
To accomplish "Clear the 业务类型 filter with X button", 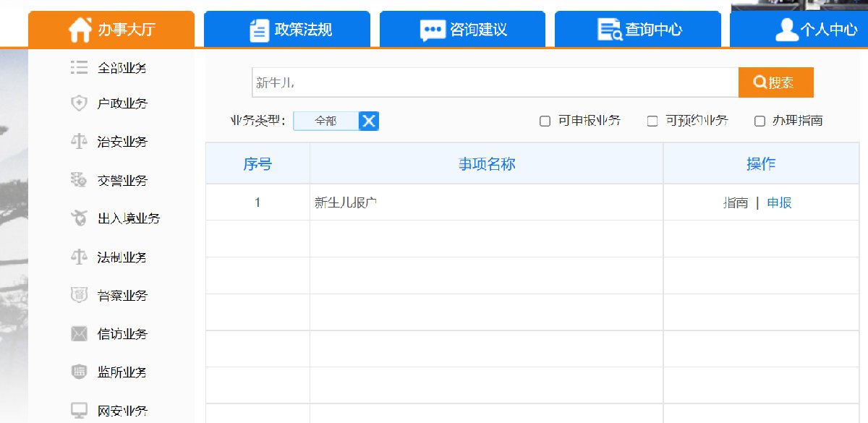I will 369,121.
